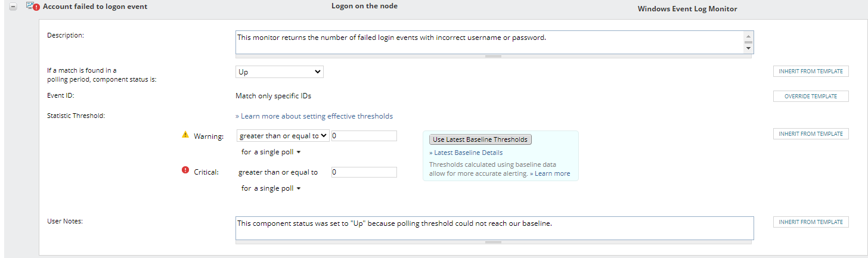Click inside the User Notes text area
868x258 pixels.
[494, 228]
